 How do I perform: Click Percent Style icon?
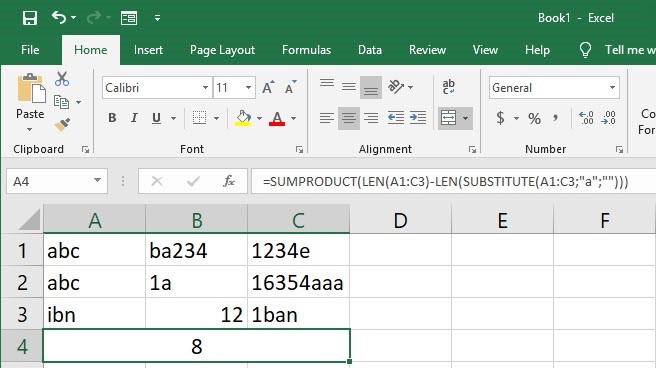click(534, 118)
